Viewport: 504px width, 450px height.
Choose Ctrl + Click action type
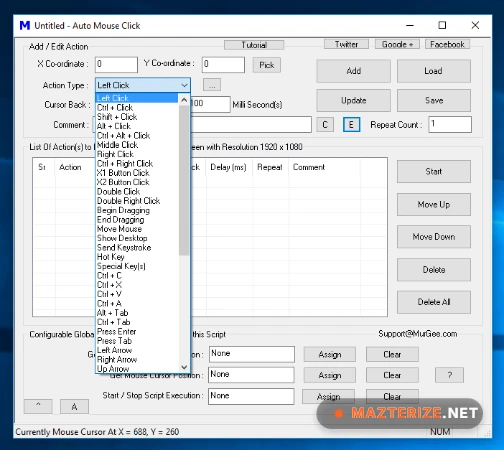(x=137, y=107)
